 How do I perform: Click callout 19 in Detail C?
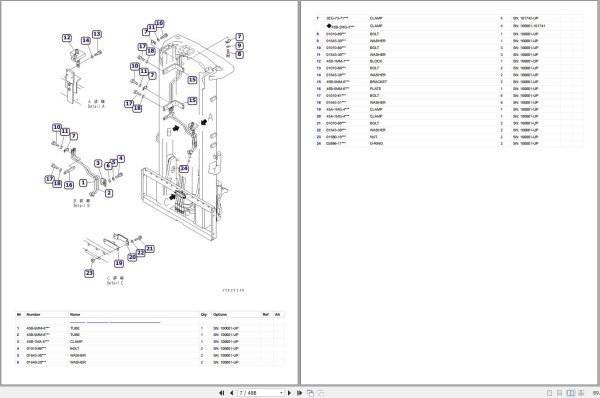pyautogui.click(x=119, y=263)
